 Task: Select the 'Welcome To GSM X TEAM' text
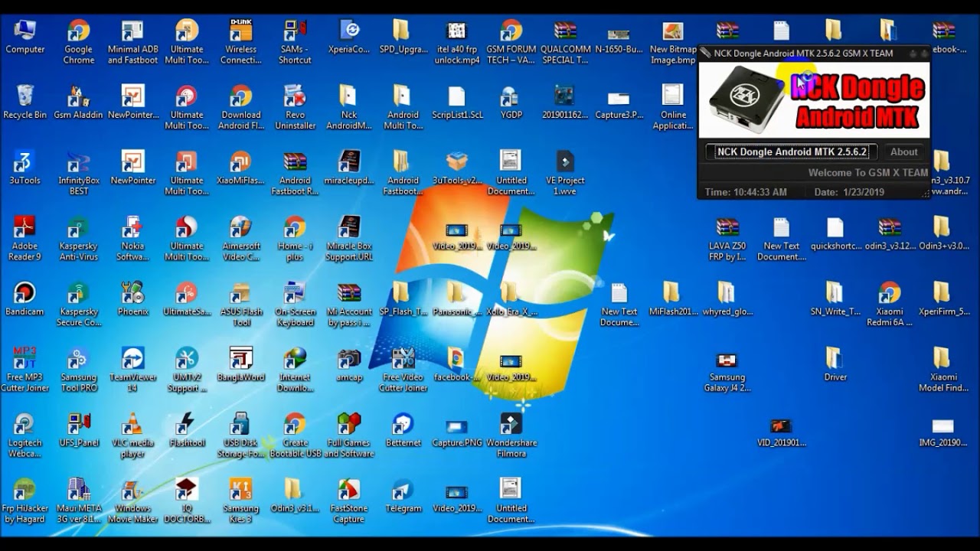pyautogui.click(x=868, y=173)
